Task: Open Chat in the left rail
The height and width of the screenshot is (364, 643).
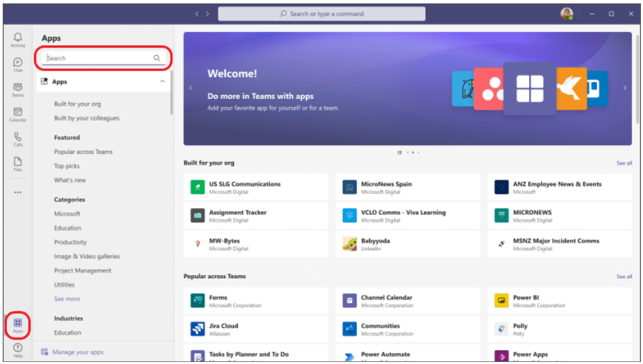Action: [x=18, y=64]
